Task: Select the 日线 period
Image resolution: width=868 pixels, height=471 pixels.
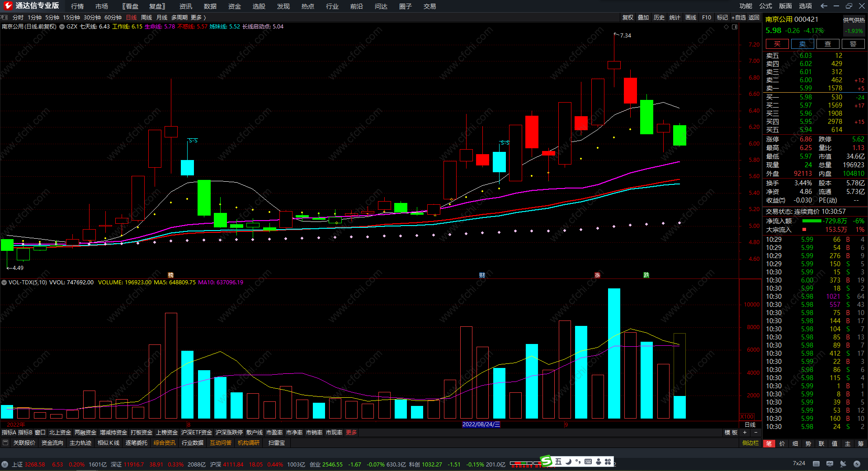Action: (131, 18)
